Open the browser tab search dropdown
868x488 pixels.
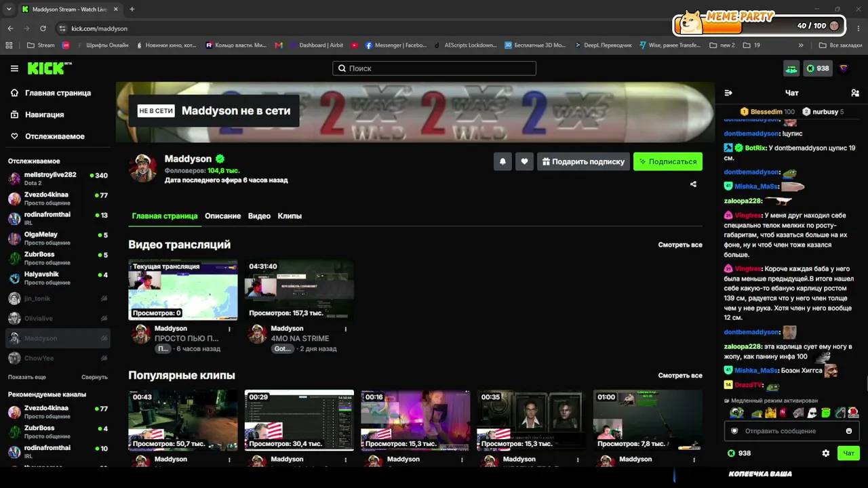tap(9, 9)
